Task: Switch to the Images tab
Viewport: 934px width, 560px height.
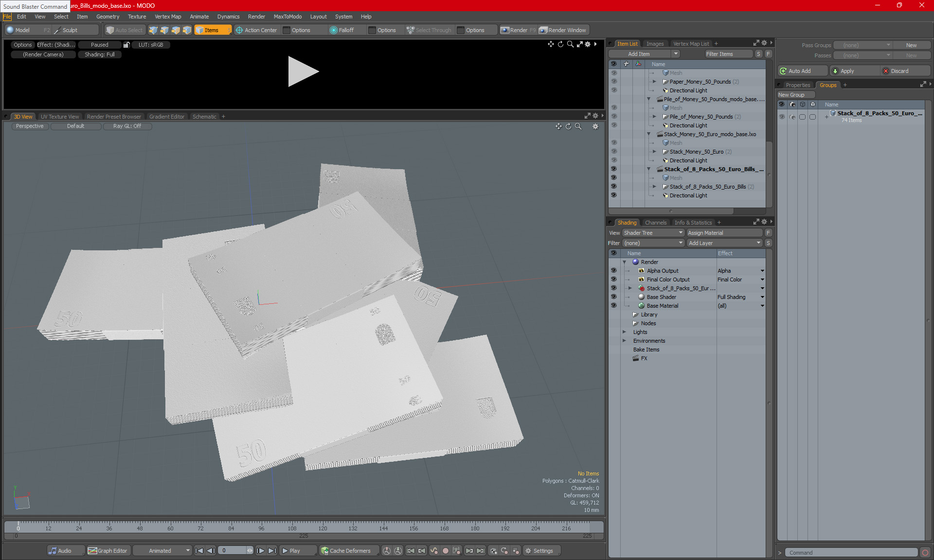Action: (x=655, y=44)
